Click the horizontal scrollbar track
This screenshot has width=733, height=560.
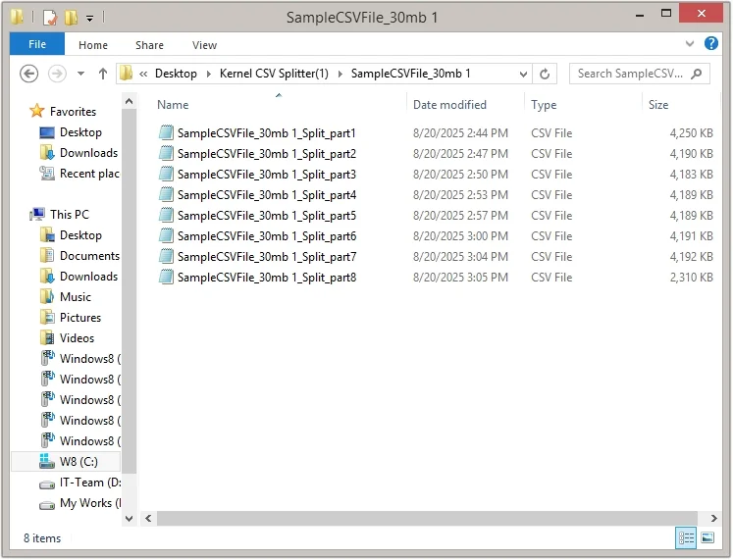tap(432, 518)
